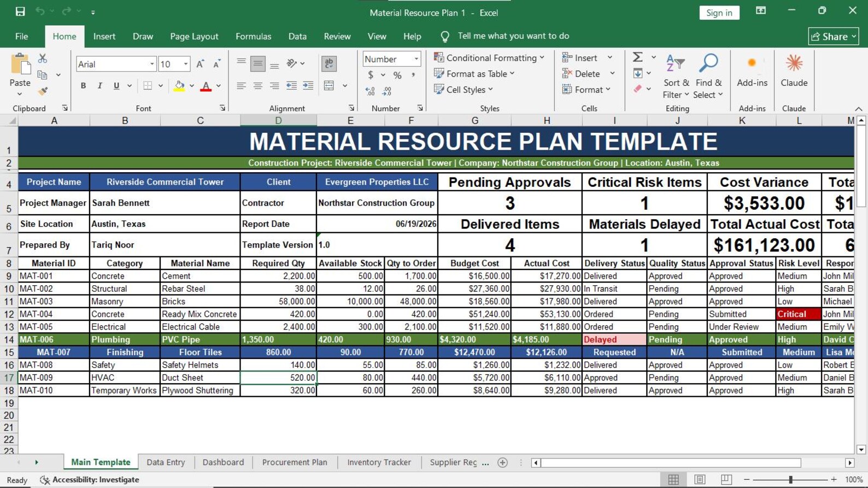Viewport: 868px width, 488px height.
Task: Click the Share button
Action: (834, 37)
